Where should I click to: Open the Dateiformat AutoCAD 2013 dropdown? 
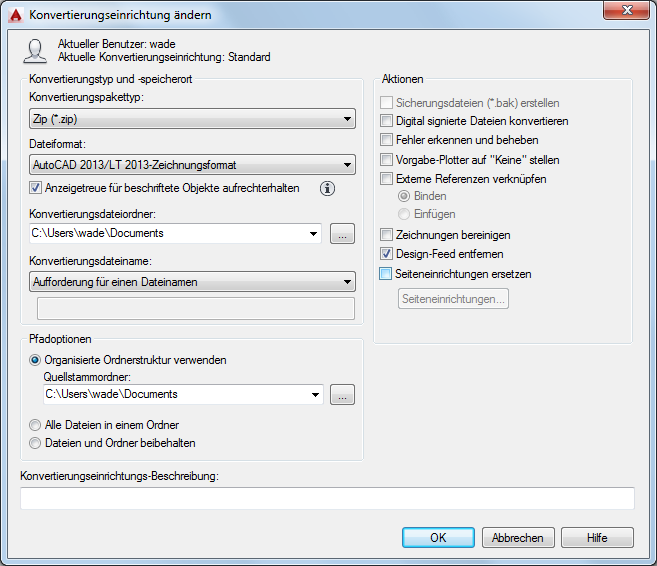click(x=192, y=165)
